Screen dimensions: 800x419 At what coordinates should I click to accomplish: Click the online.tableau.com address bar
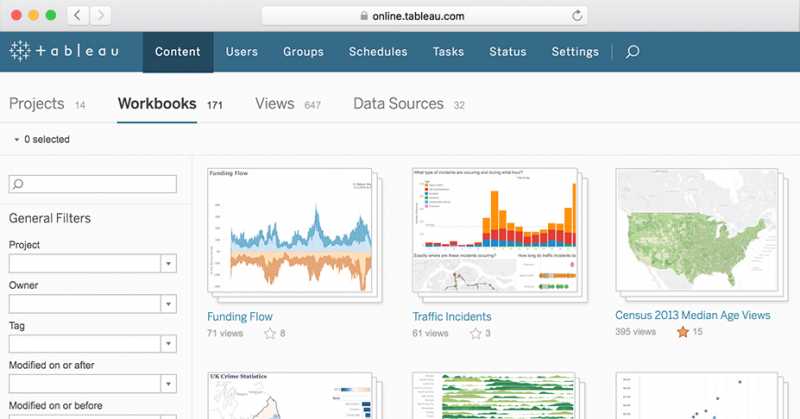424,16
